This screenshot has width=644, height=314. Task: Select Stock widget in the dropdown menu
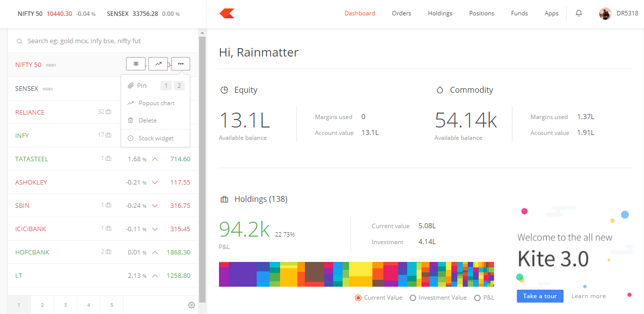[x=156, y=138]
